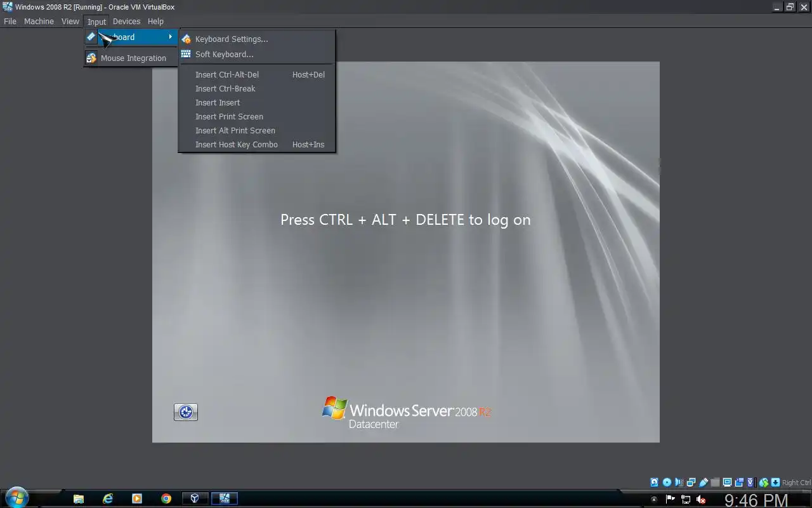The height and width of the screenshot is (508, 812).
Task: Click the Ease of Access button on the logon screen
Action: pyautogui.click(x=186, y=412)
